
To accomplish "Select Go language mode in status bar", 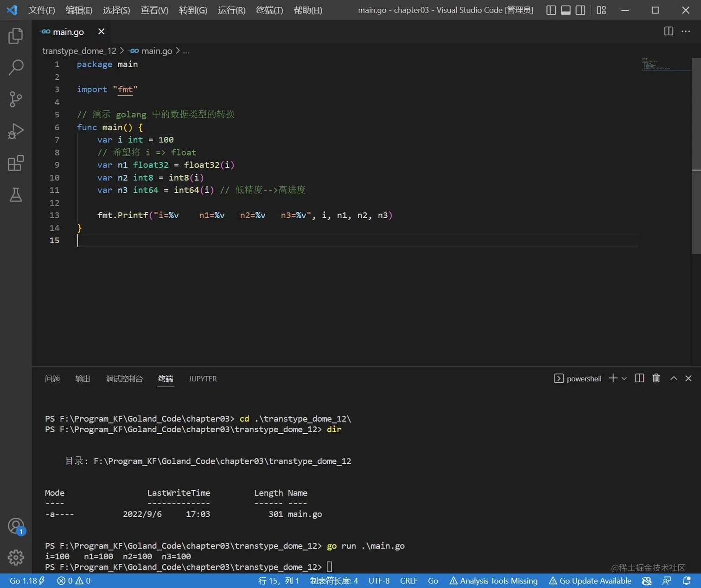I will [433, 581].
